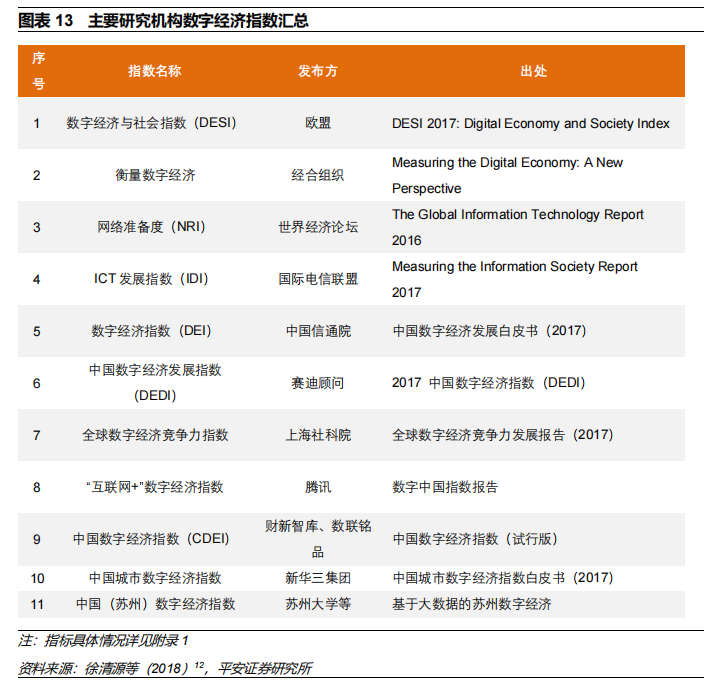Click source 全球数字经济竞争力发展报告 (2017)
The image size is (718, 687).
click(502, 435)
